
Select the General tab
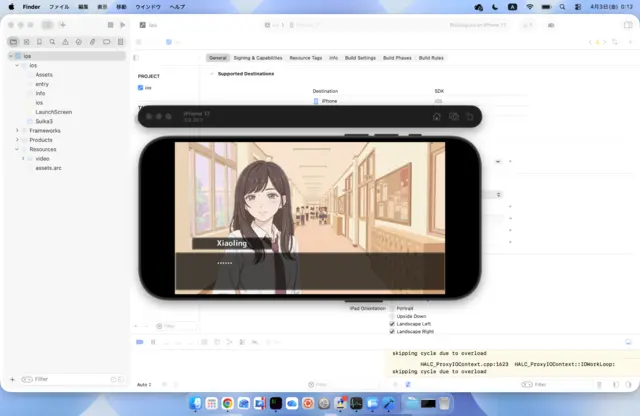click(218, 58)
